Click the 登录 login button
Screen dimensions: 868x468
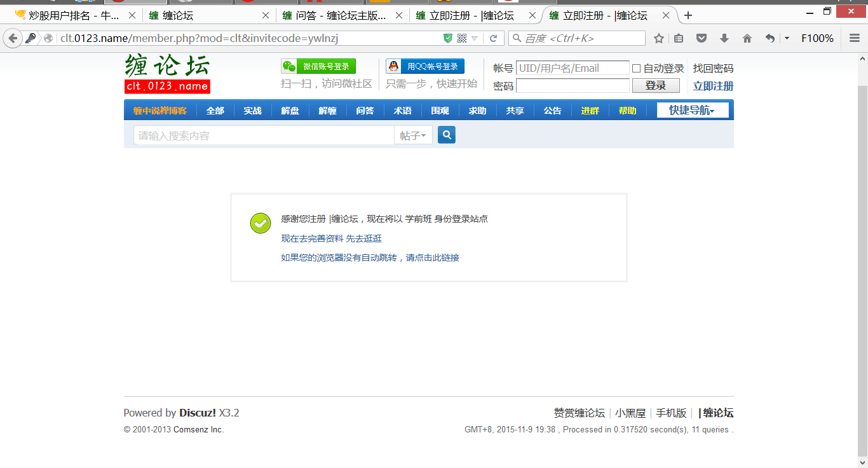(655, 86)
